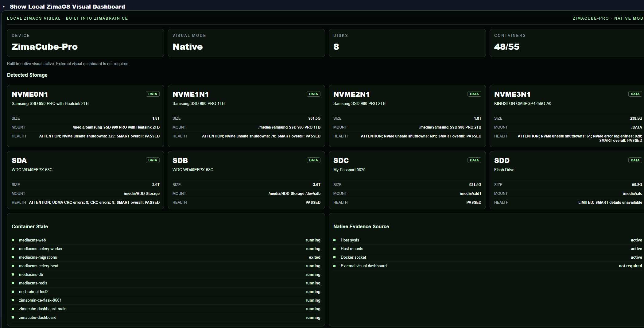The image size is (644, 328).
Task: Click the Native visual mode value
Action: click(188, 47)
